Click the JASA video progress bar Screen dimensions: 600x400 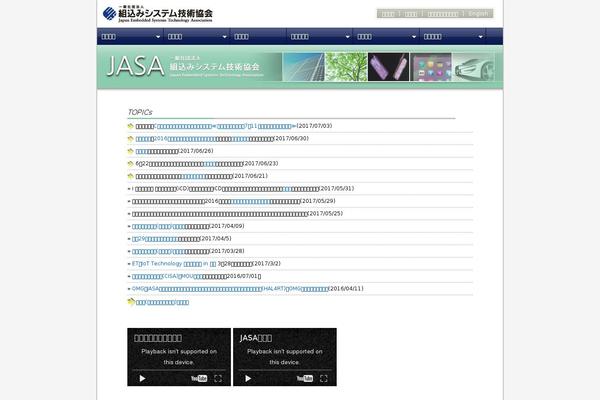click(x=285, y=370)
